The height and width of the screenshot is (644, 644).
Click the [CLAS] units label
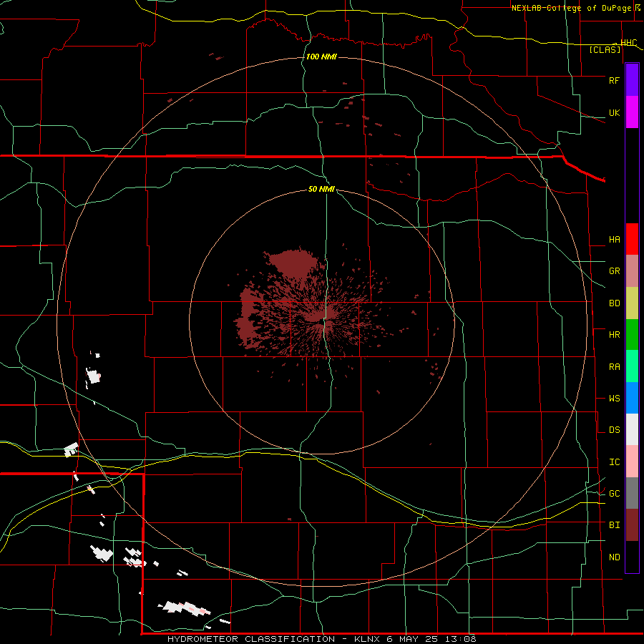coord(605,50)
